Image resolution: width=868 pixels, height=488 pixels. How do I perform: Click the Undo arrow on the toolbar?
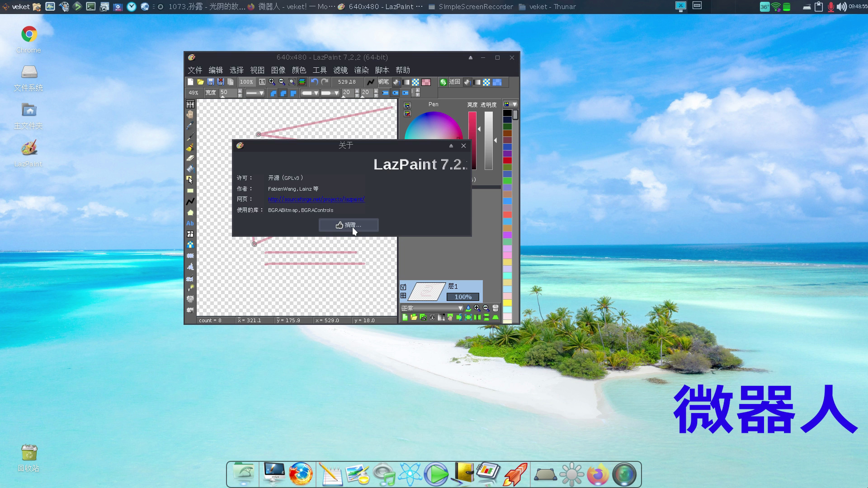point(315,82)
